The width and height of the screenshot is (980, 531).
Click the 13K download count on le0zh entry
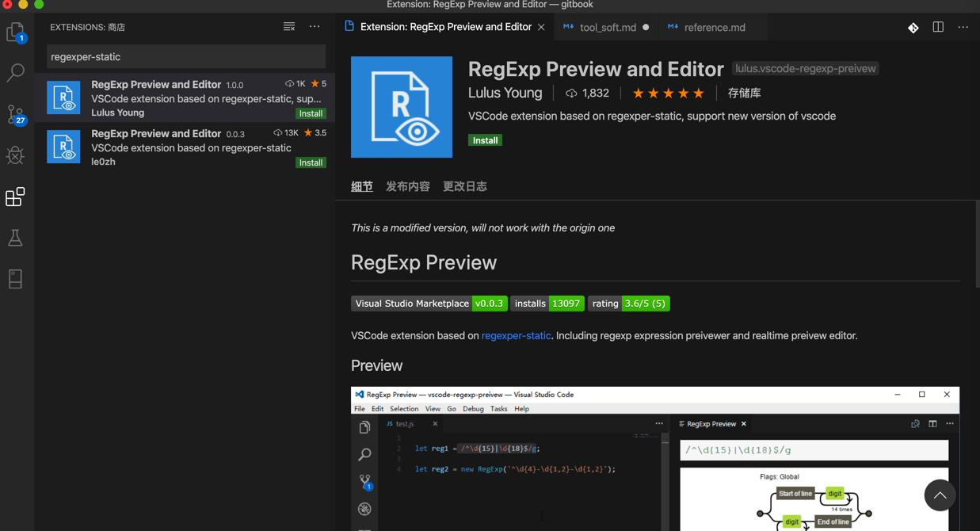[x=286, y=133]
